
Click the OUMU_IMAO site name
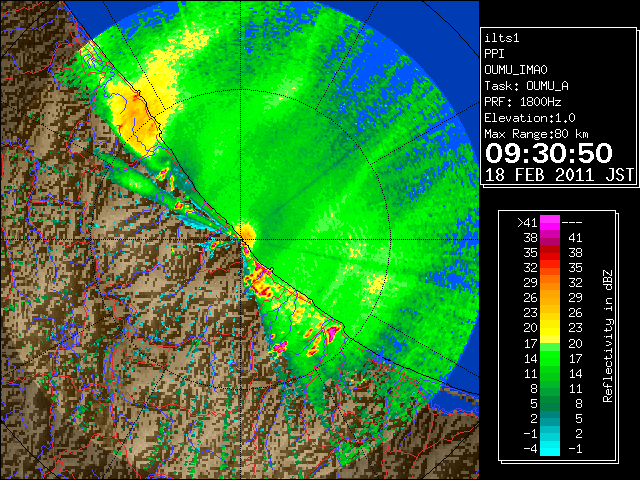[516, 70]
